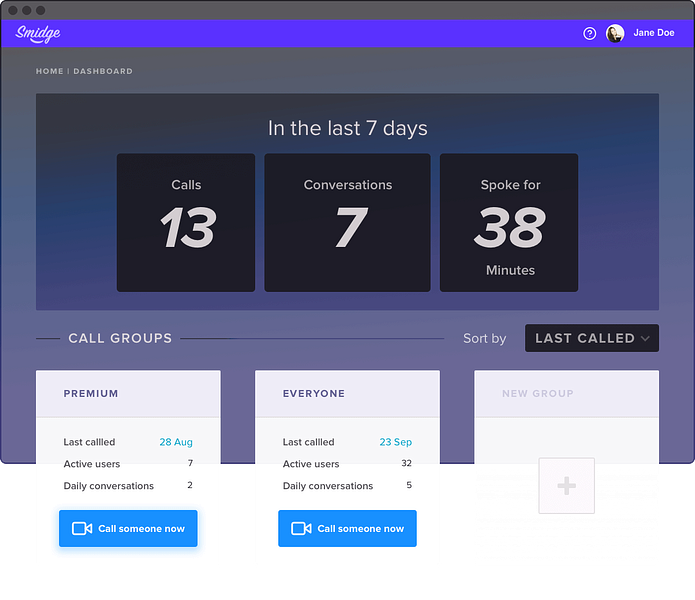Select the NEW GROUP card title

538,394
